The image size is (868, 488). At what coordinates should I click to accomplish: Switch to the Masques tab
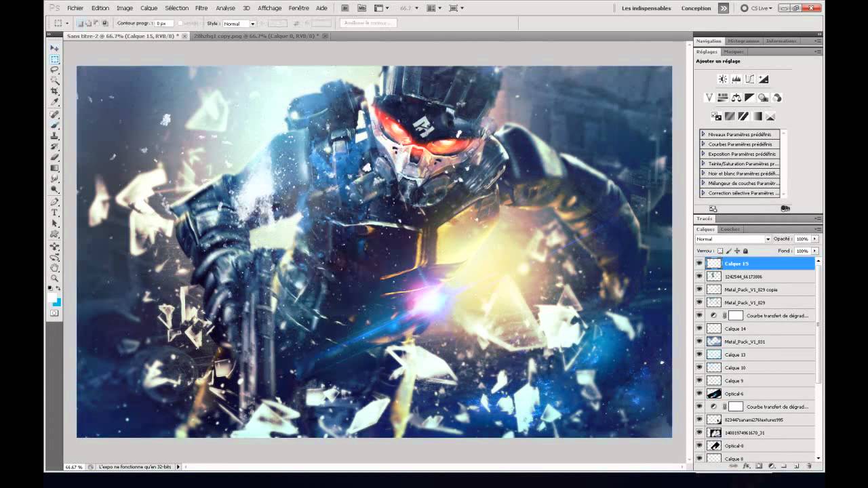coord(733,52)
